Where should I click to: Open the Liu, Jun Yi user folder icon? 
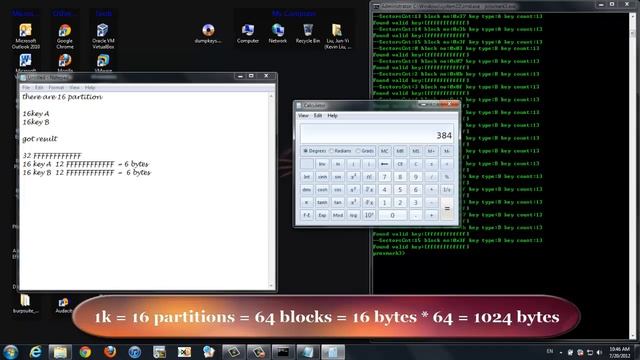tap(338, 36)
